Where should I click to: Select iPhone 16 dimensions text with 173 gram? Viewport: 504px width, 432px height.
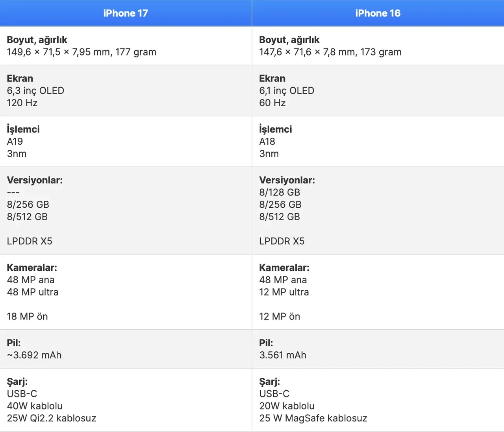[x=330, y=52]
